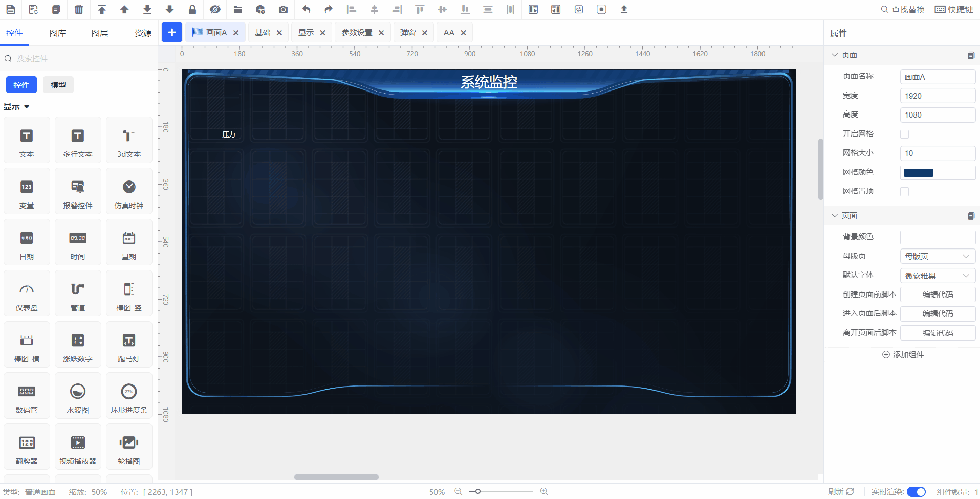Viewport: 980px width, 499px height.
Task: Enable the 开启网格 checkbox
Action: click(904, 134)
